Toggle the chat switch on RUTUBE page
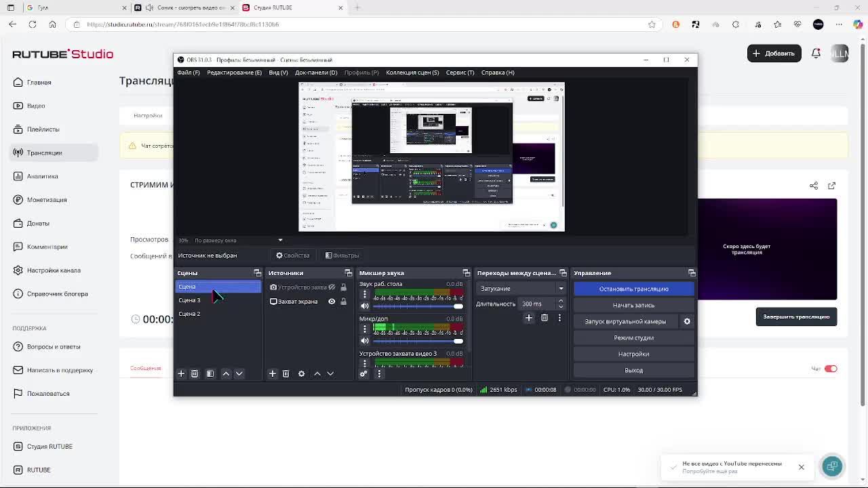868x488 pixels. pos(831,369)
